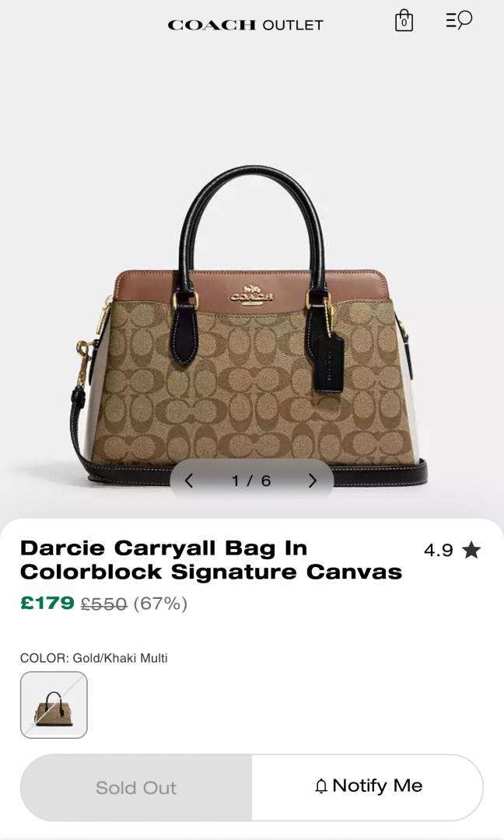Advance to next product image chevron
This screenshot has width=504, height=840.
(x=313, y=481)
